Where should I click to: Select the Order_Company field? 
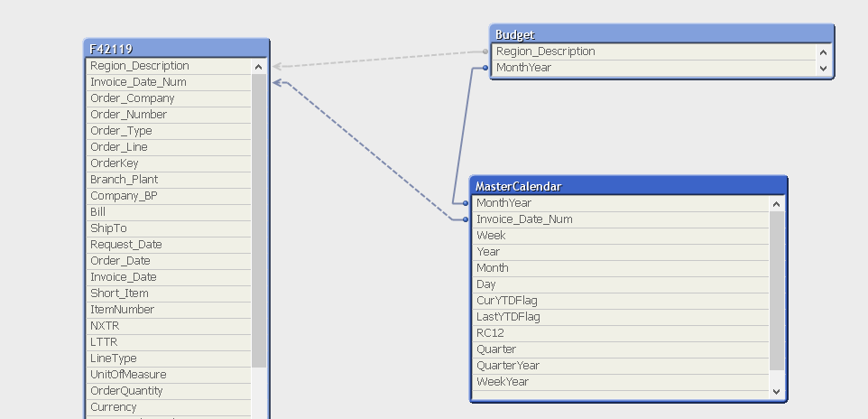click(169, 98)
